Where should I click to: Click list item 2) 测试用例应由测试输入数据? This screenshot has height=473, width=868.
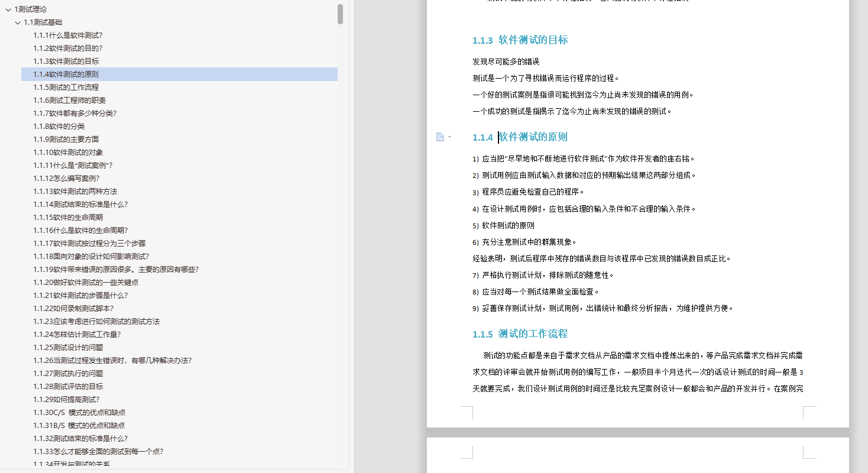(585, 175)
